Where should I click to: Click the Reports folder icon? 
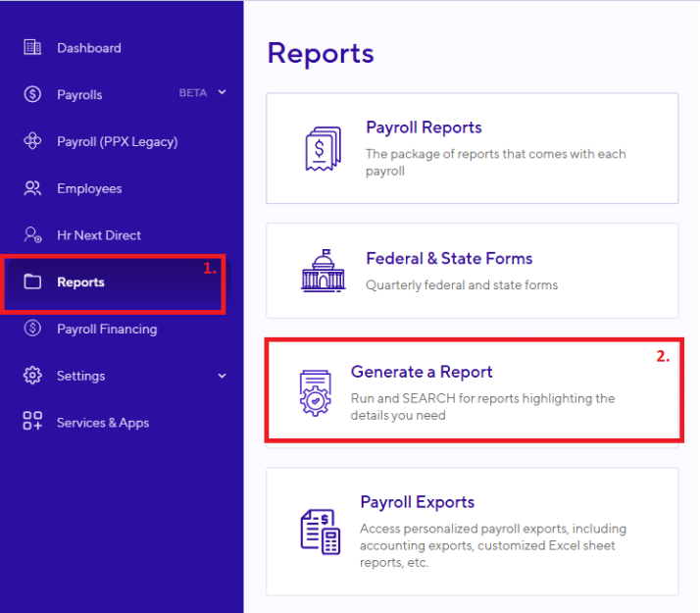click(x=32, y=281)
